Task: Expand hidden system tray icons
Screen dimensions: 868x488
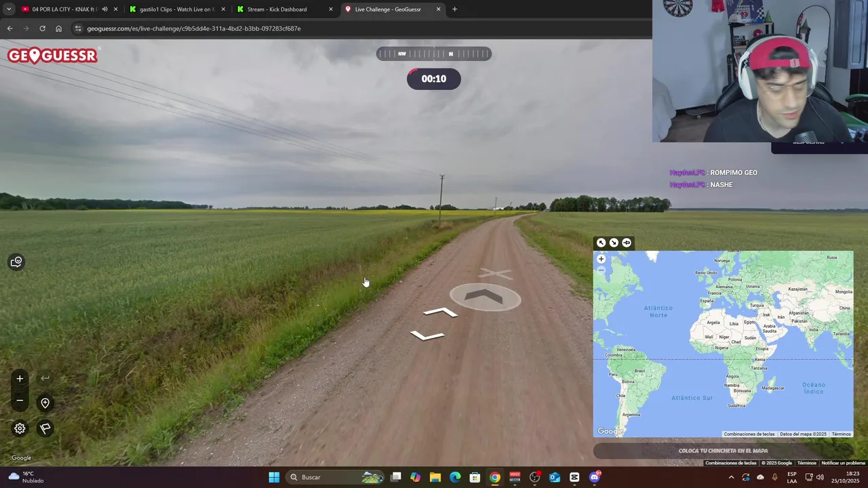Action: point(731,477)
